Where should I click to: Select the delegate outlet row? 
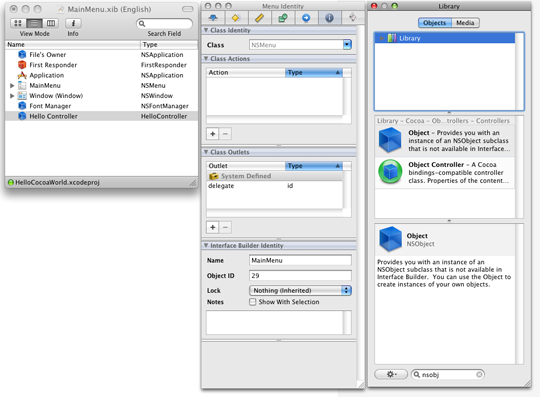274,186
